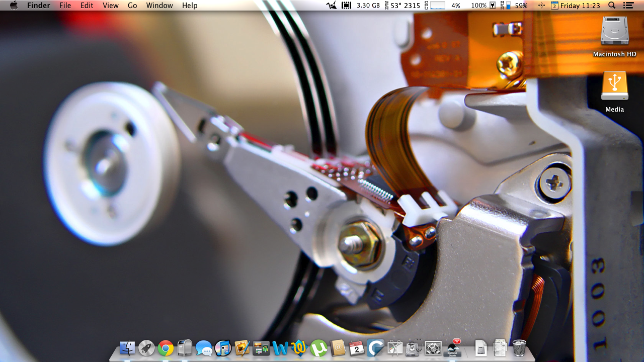Select the Media USB drive on desktop

coord(614,92)
